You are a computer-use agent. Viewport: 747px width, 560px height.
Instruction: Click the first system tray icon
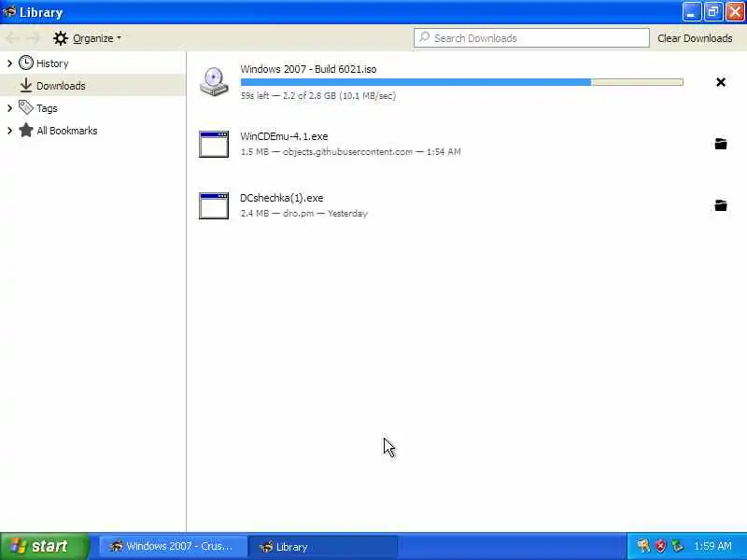pyautogui.click(x=643, y=546)
